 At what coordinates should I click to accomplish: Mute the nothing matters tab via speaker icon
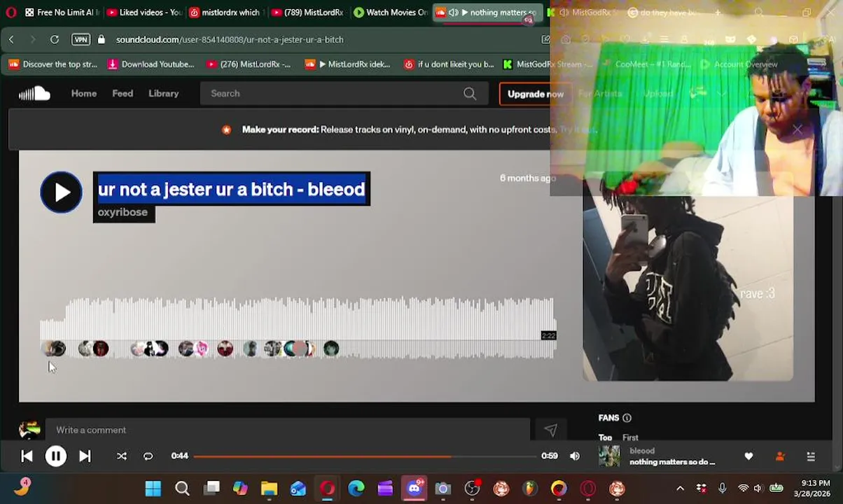pyautogui.click(x=453, y=13)
